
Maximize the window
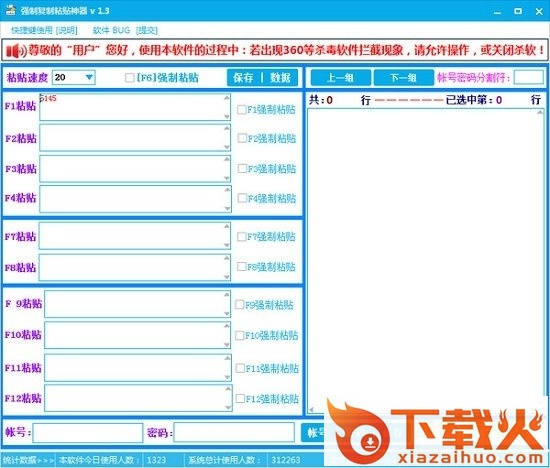[x=518, y=11]
